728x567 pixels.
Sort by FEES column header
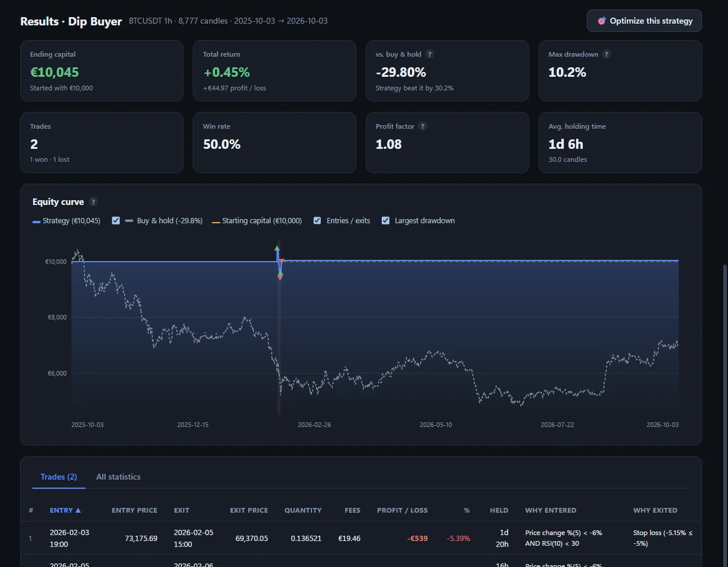[352, 510]
